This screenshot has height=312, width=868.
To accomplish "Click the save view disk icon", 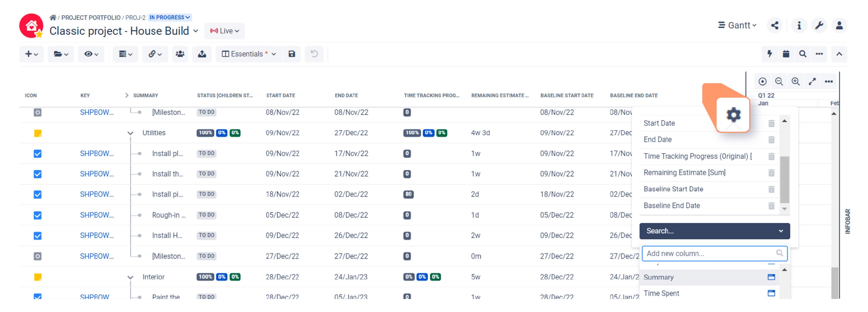I will click(292, 54).
